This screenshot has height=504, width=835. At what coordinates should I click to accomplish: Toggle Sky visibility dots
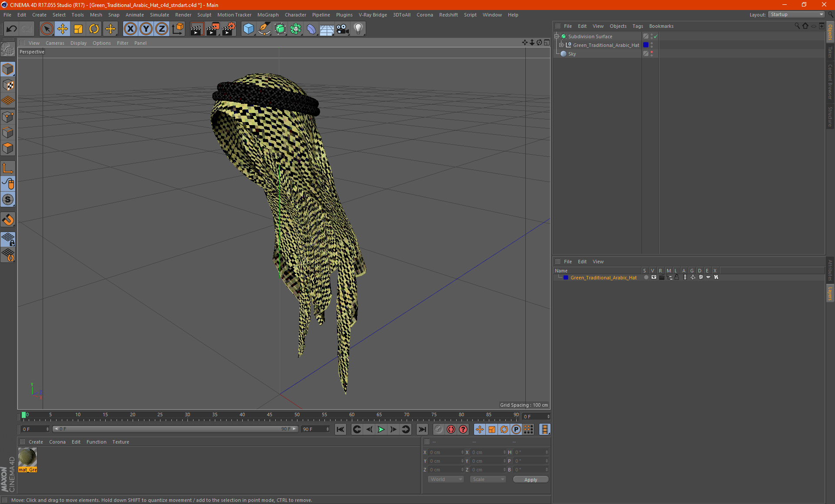[x=651, y=54]
